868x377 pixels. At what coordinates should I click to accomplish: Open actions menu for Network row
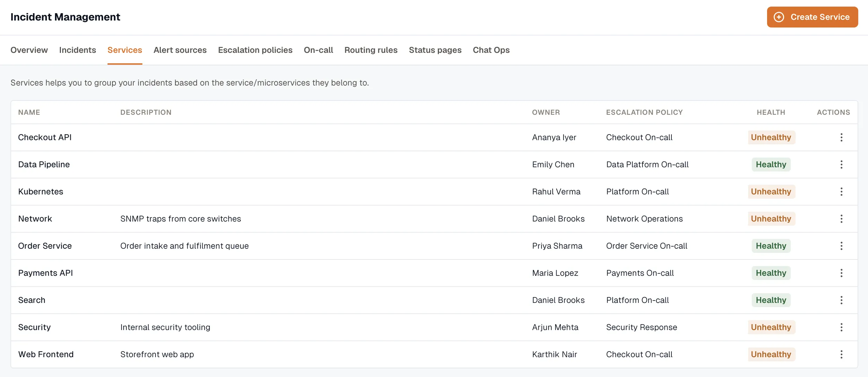pos(841,219)
